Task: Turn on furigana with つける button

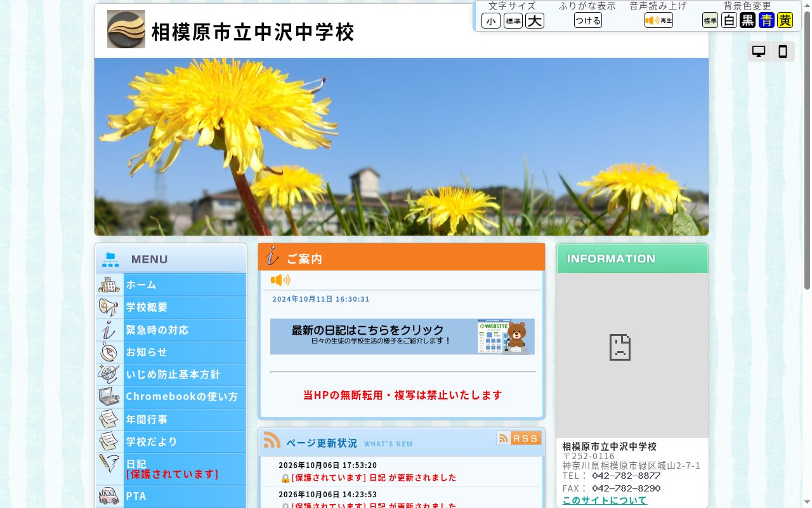Action: [x=588, y=20]
